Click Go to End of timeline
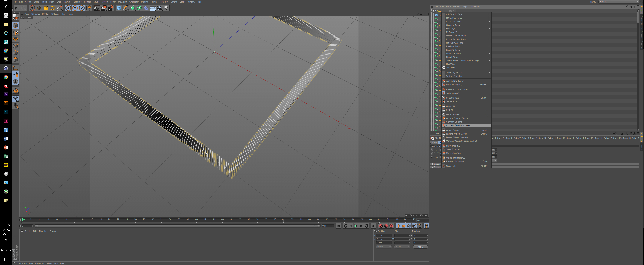The width and height of the screenshot is (644, 265). coord(374,226)
